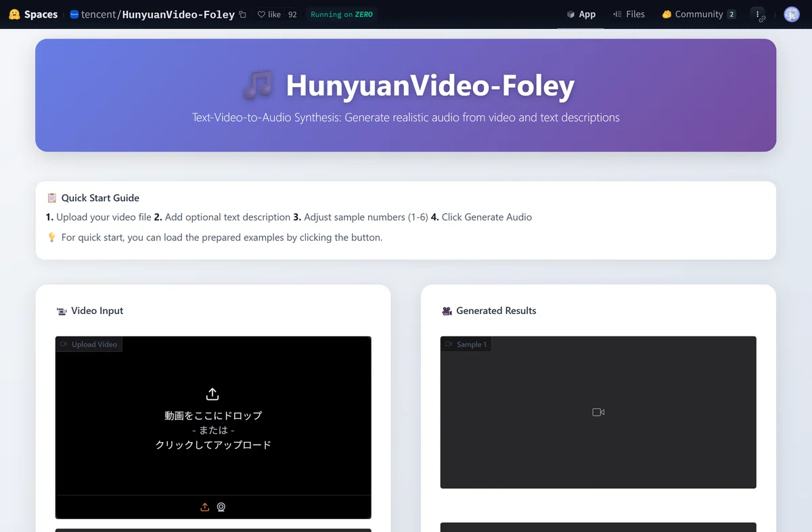The image size is (812, 532).
Task: Switch to the Files tab
Action: point(629,14)
